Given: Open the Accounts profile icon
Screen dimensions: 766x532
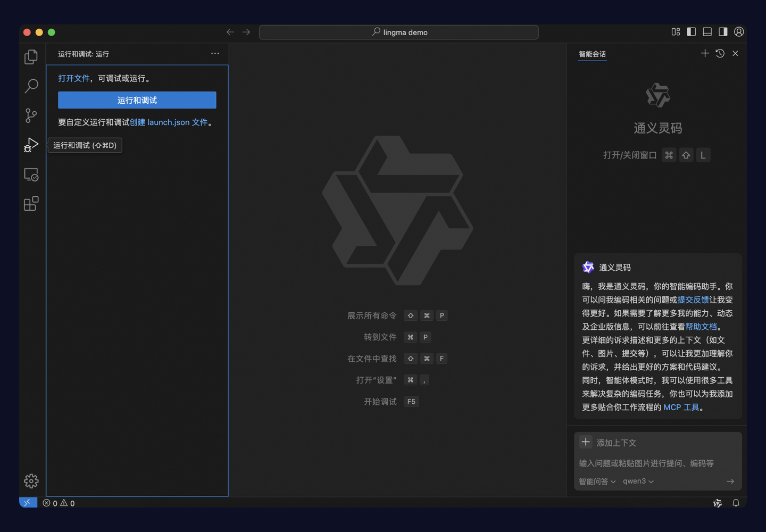Looking at the screenshot, I should point(739,32).
